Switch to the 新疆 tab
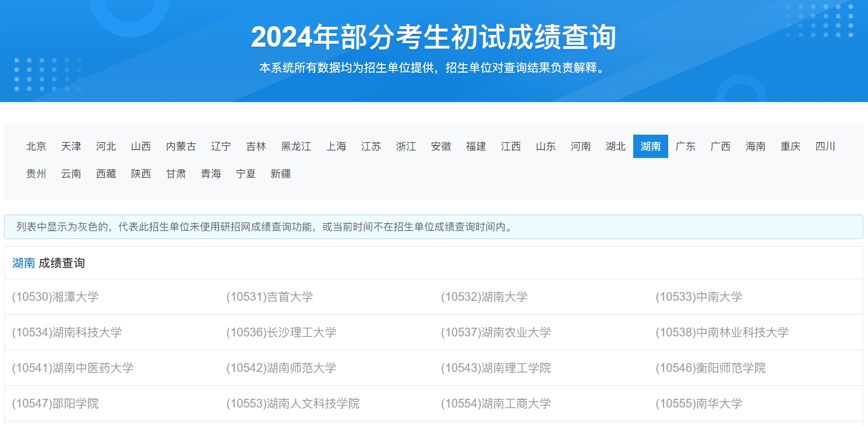 click(x=281, y=174)
